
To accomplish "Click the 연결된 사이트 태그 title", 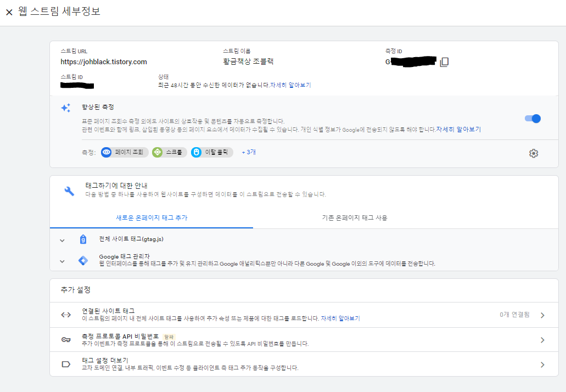I will pyautogui.click(x=108, y=311).
